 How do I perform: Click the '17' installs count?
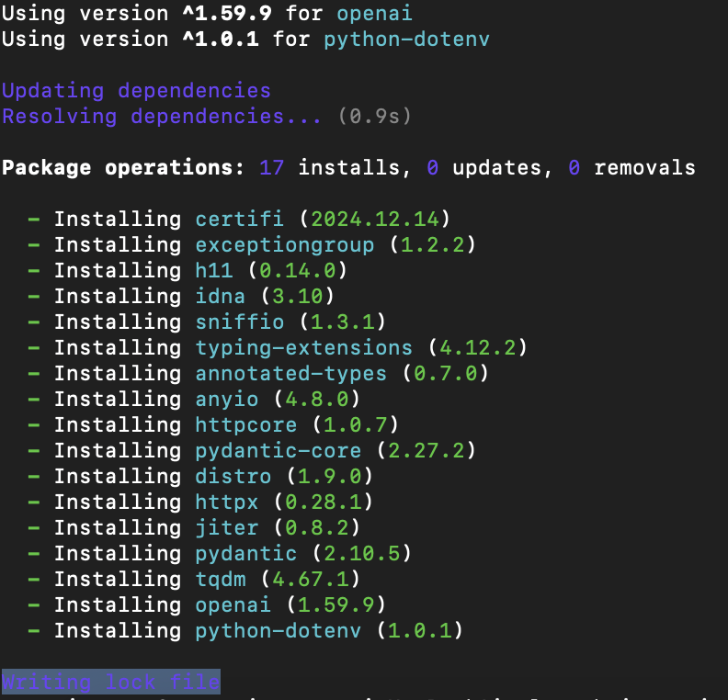[271, 168]
